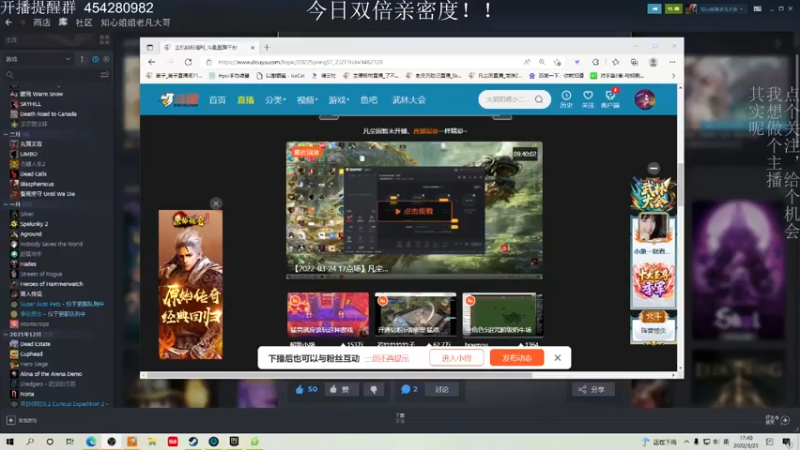
Task: Expand 分类 dropdown in Douyu navigation
Action: click(276, 100)
